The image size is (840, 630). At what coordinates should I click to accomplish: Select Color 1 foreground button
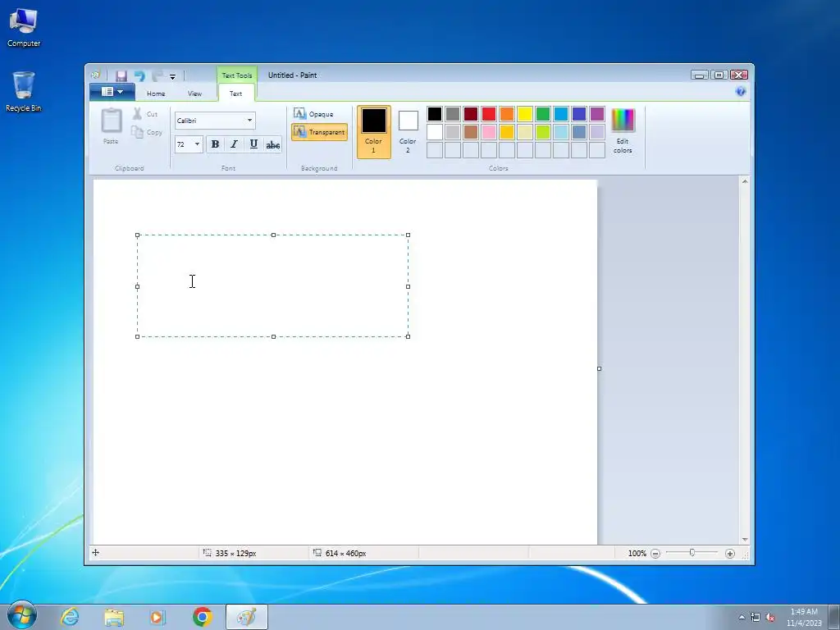pyautogui.click(x=373, y=132)
